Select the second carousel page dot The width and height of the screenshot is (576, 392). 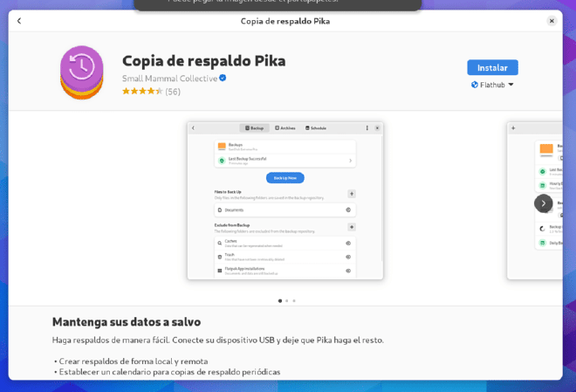[x=287, y=300]
